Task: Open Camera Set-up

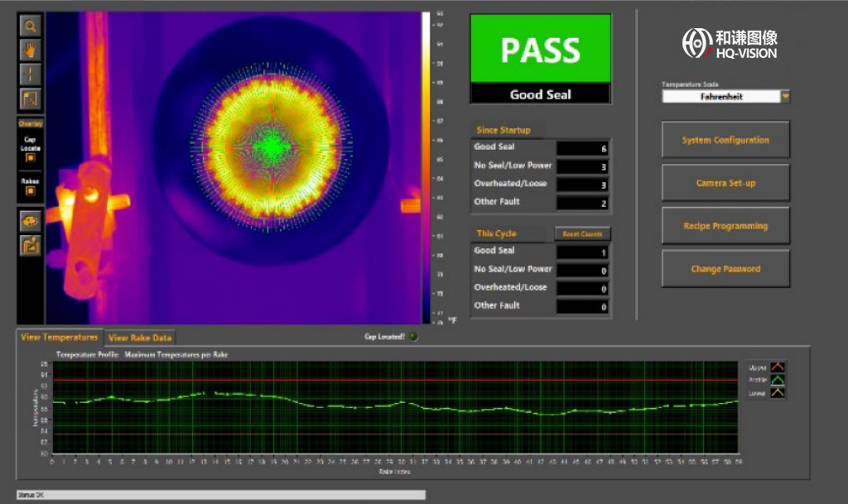Action: 725,183
